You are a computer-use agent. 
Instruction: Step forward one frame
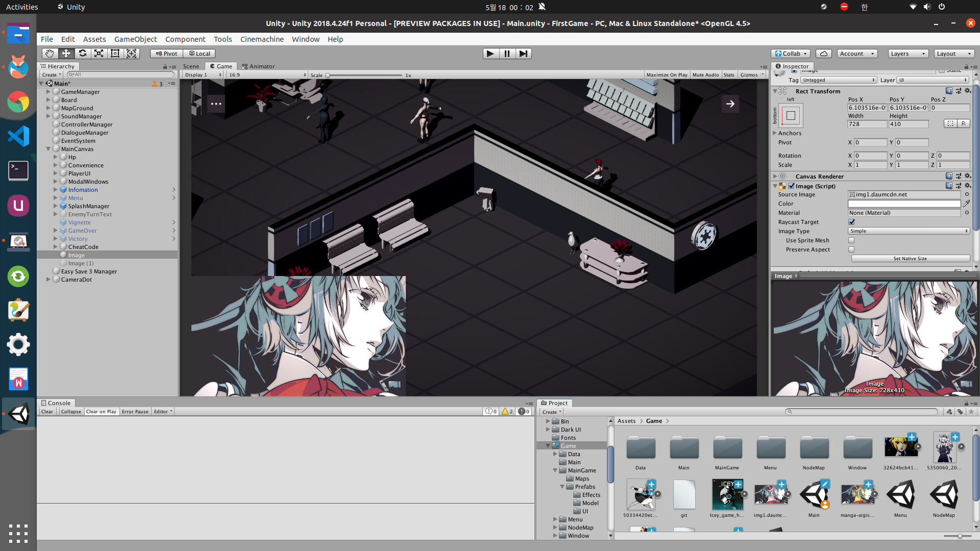point(523,54)
